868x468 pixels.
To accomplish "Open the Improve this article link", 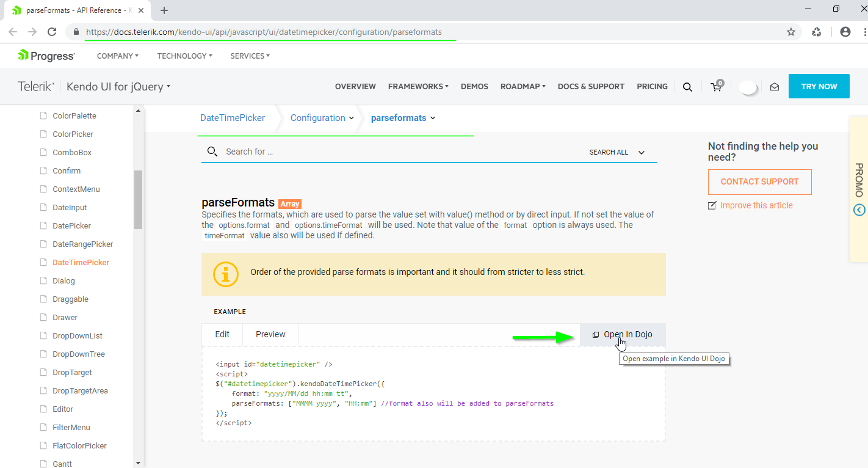I will pyautogui.click(x=756, y=205).
